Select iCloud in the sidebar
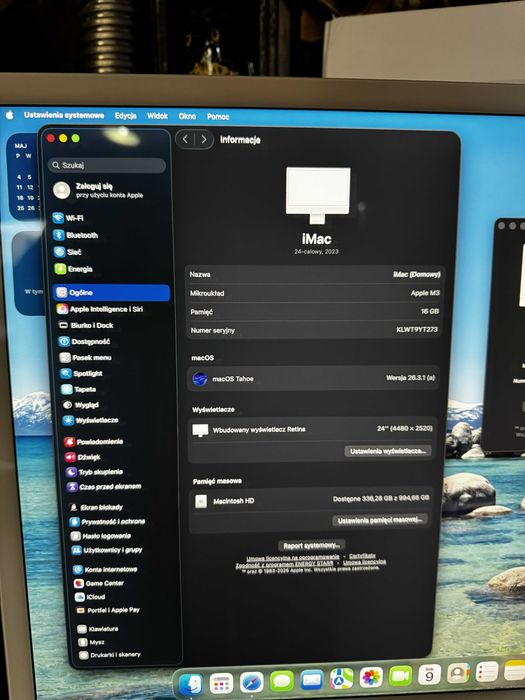 90,597
